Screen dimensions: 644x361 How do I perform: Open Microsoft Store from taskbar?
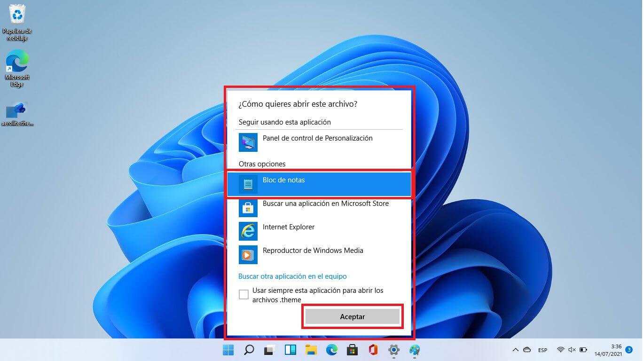353,350
